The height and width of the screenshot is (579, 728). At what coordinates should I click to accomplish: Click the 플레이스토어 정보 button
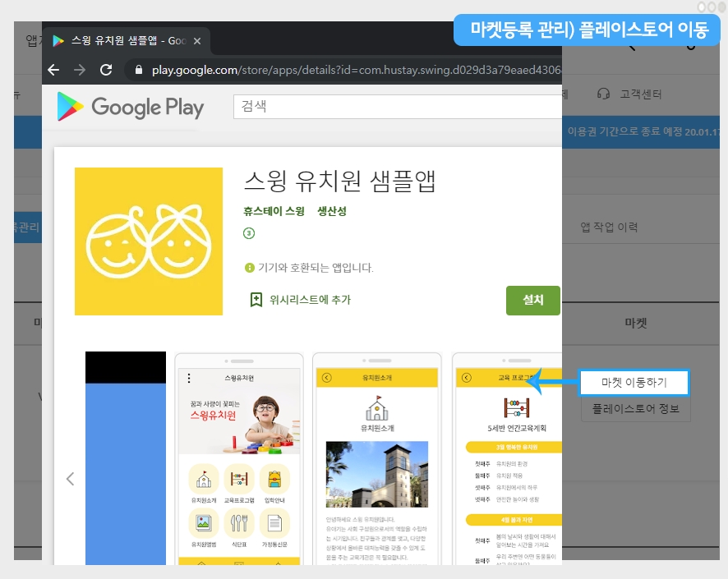(635, 408)
